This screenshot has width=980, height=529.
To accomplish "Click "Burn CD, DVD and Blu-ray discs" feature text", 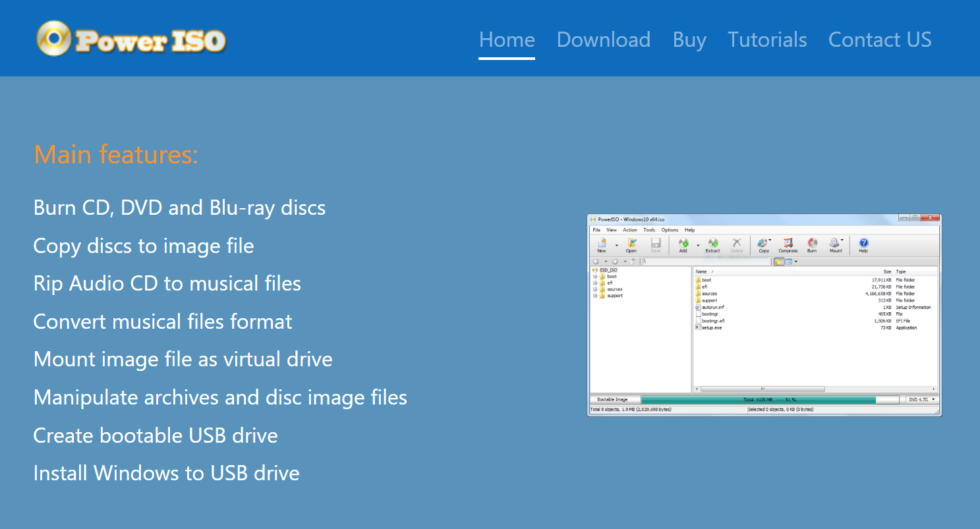I will 179,208.
